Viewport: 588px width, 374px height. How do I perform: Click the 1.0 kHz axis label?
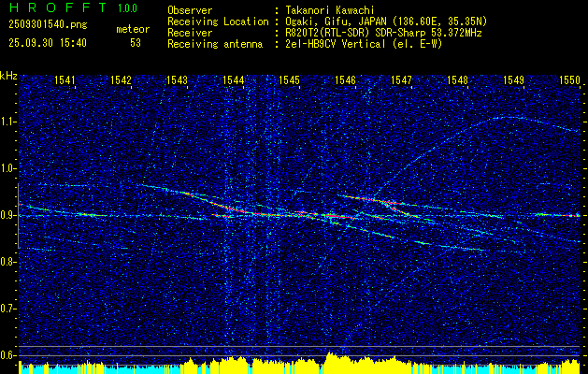[x=9, y=169]
